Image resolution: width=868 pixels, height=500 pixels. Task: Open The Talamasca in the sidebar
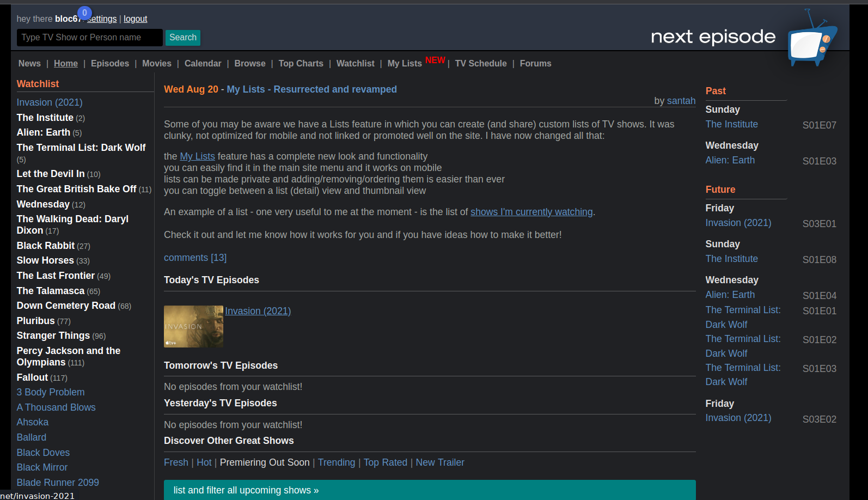(51, 291)
